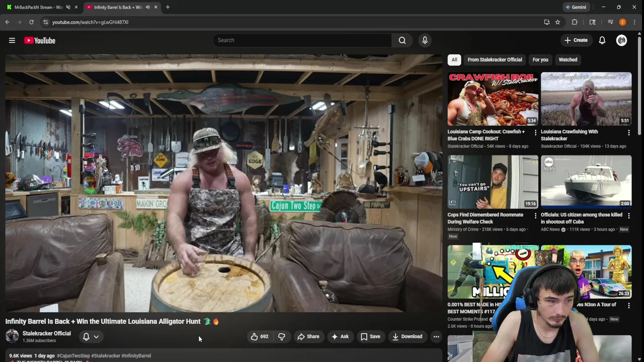Save the video to a playlist
This screenshot has width=644, height=362.
[370, 336]
